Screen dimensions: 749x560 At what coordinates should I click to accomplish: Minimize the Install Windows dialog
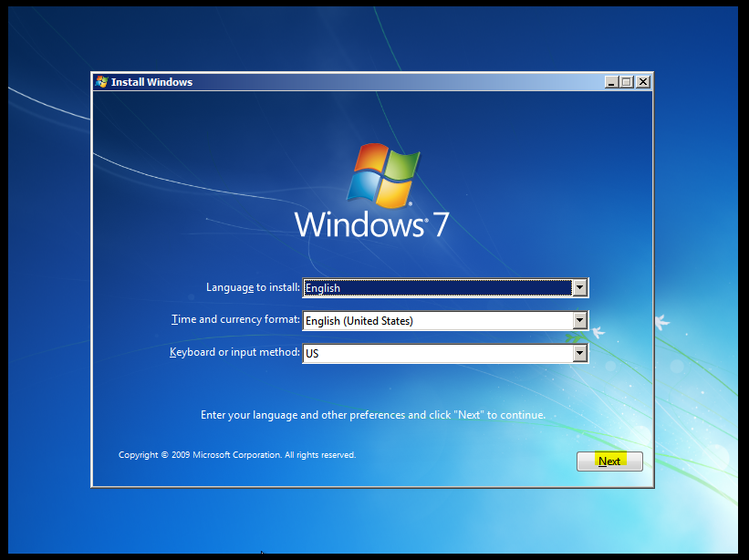click(611, 82)
